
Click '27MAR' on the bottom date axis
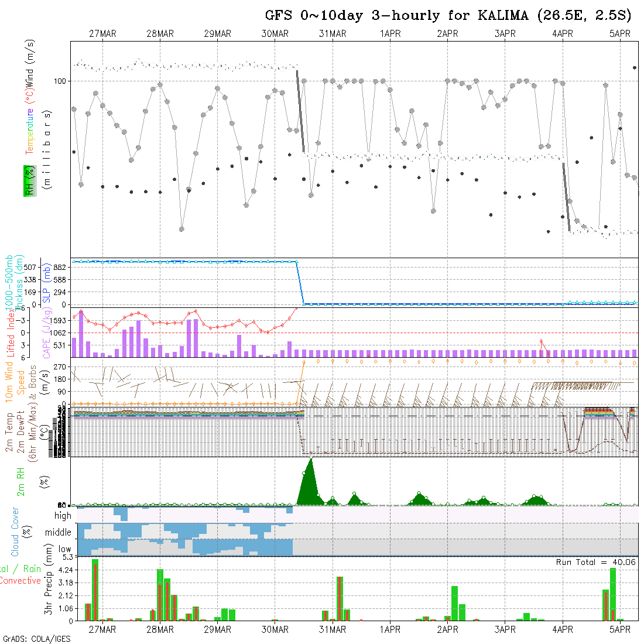102,629
